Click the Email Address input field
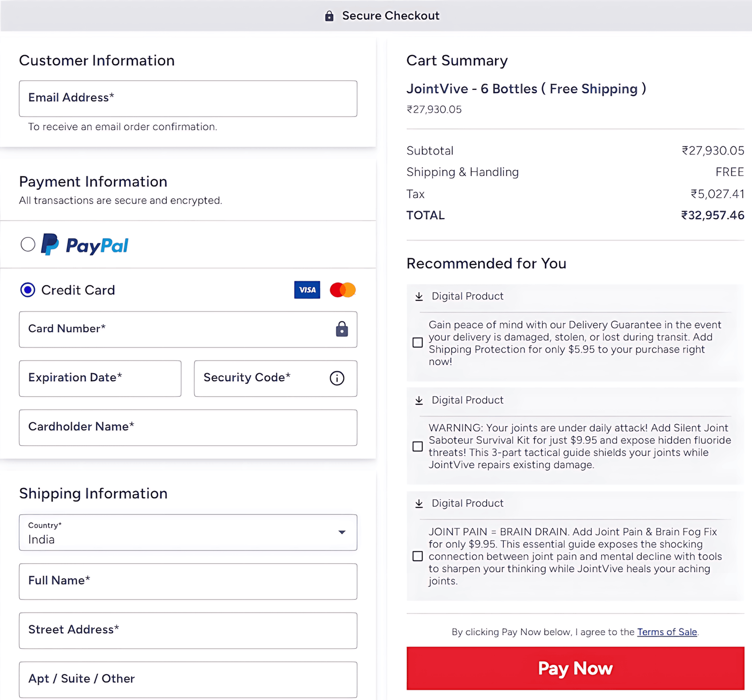Image resolution: width=752 pixels, height=700 pixels. pyautogui.click(x=188, y=99)
